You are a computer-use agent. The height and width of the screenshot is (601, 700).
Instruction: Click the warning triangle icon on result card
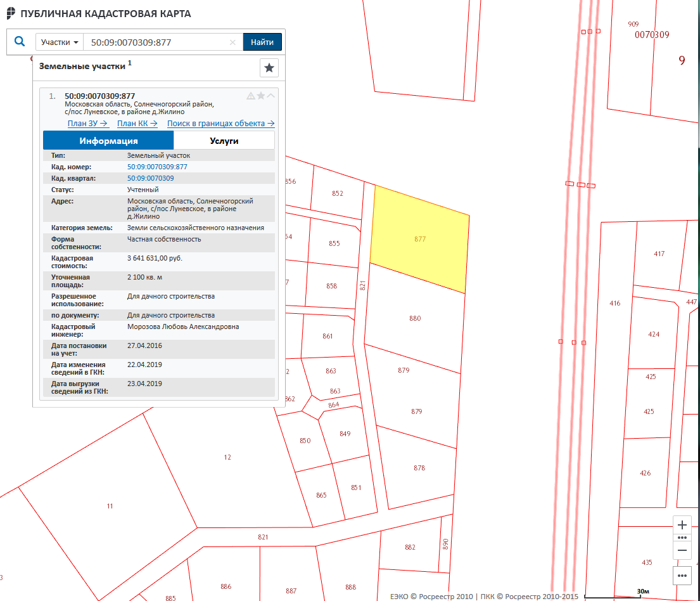coord(251,96)
